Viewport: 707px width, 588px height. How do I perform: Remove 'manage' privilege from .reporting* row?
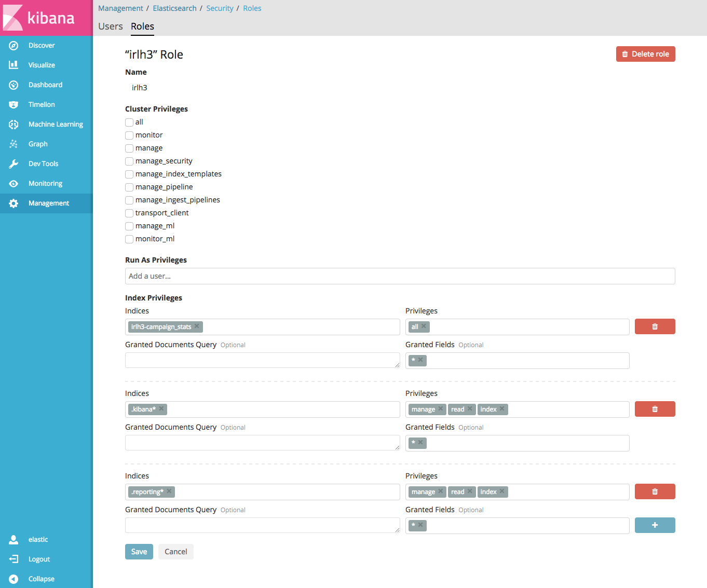pos(441,491)
